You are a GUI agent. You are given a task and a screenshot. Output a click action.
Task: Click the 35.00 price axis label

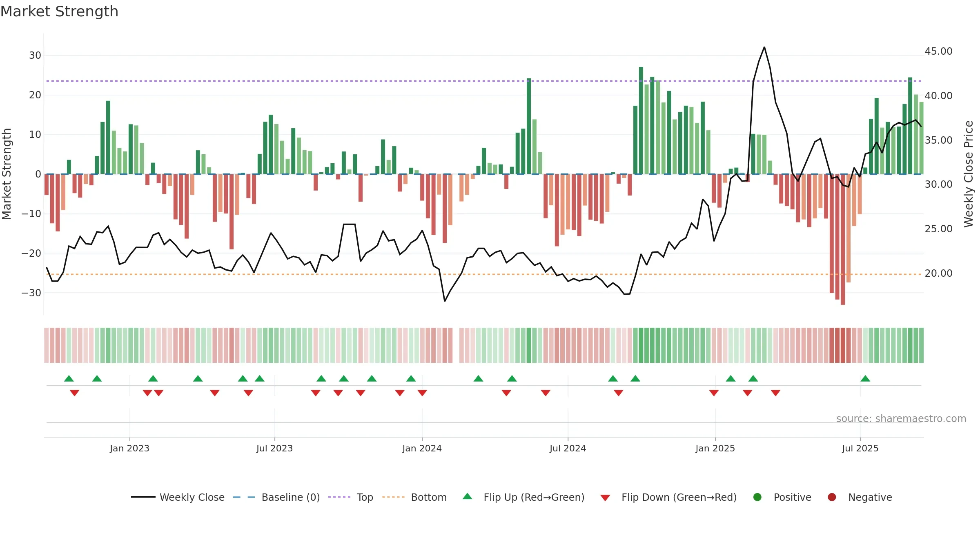click(x=938, y=140)
